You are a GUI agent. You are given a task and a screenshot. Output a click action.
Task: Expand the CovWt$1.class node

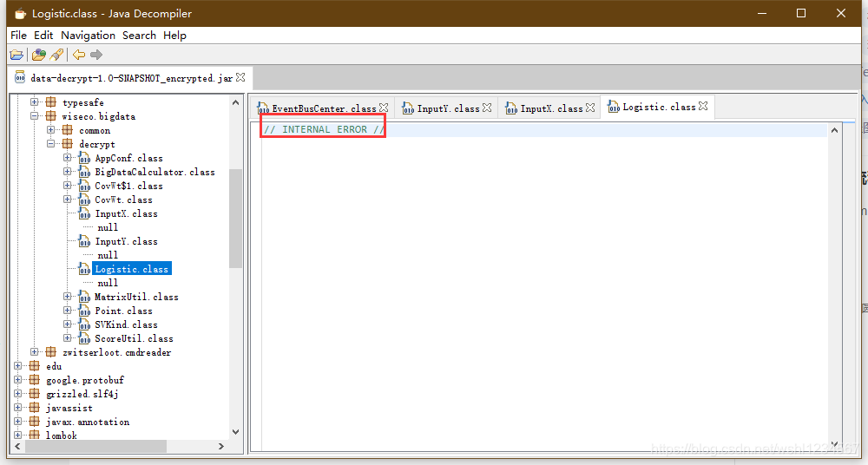(68, 186)
